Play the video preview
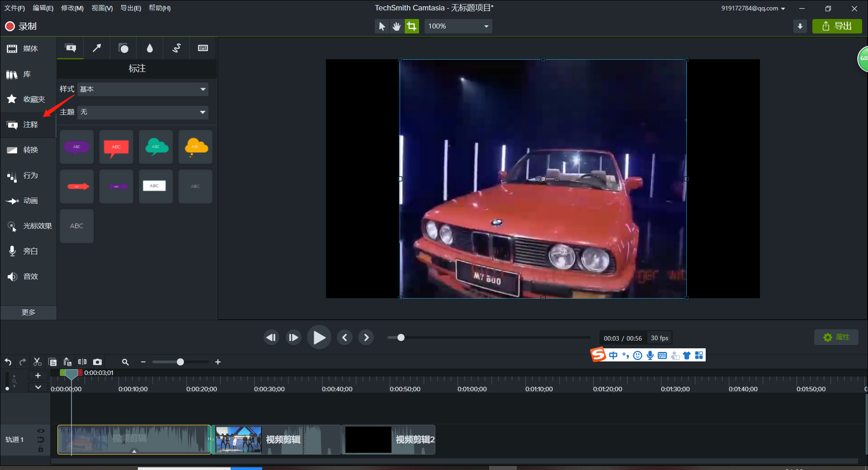This screenshot has height=470, width=868. point(319,337)
